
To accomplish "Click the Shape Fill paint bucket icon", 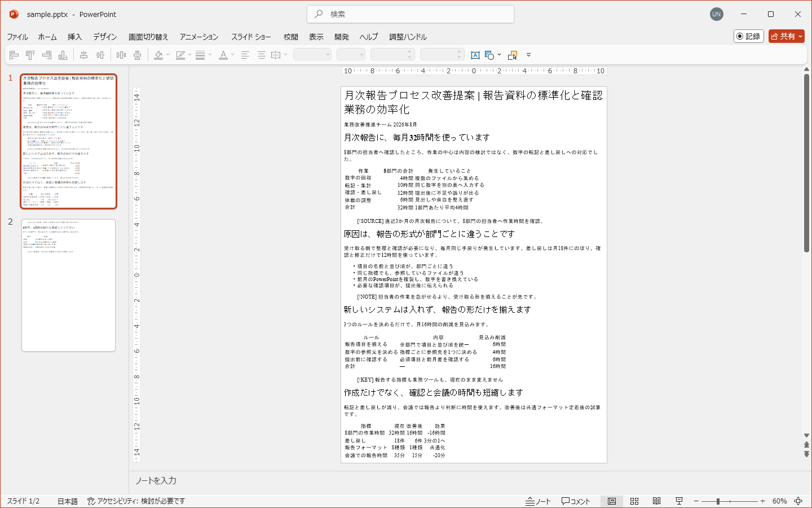I will (x=158, y=55).
